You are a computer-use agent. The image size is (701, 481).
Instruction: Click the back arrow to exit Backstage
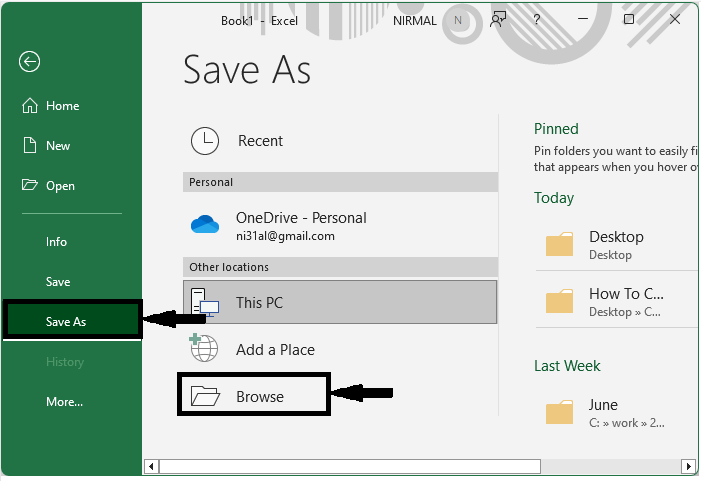(29, 62)
